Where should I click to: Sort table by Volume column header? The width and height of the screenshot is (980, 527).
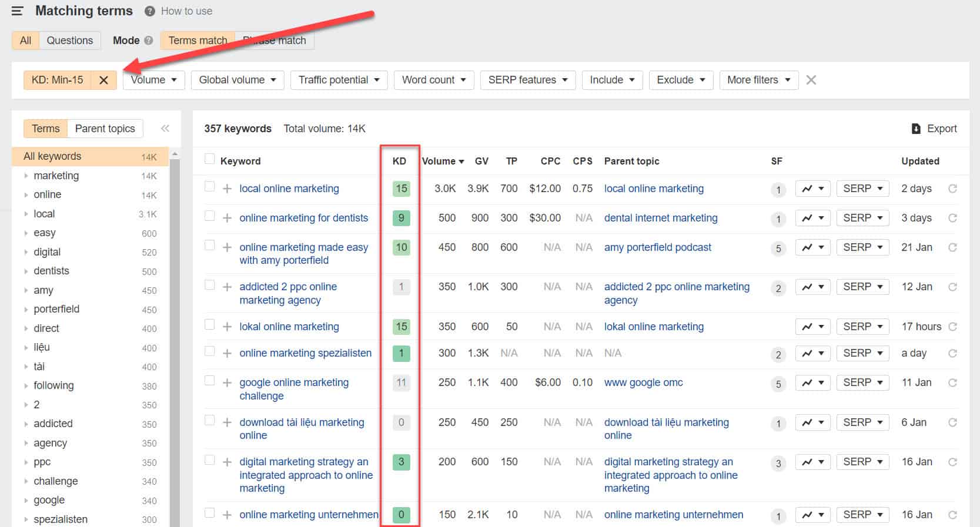pyautogui.click(x=443, y=161)
